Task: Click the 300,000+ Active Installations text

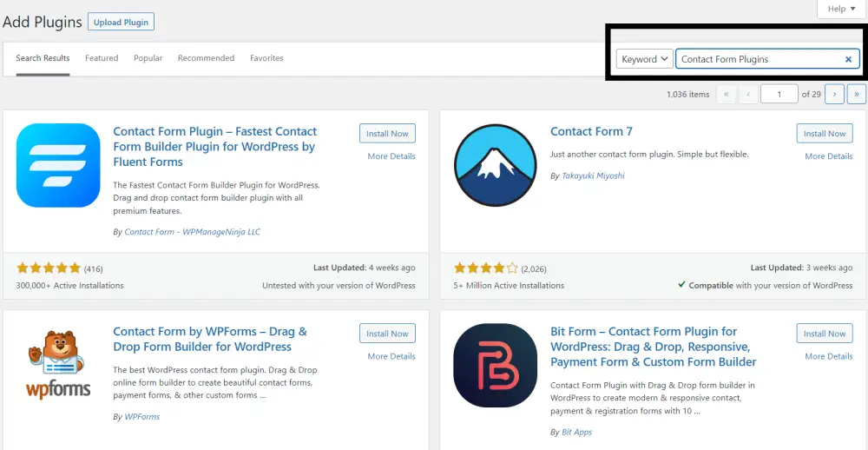Action: (70, 286)
